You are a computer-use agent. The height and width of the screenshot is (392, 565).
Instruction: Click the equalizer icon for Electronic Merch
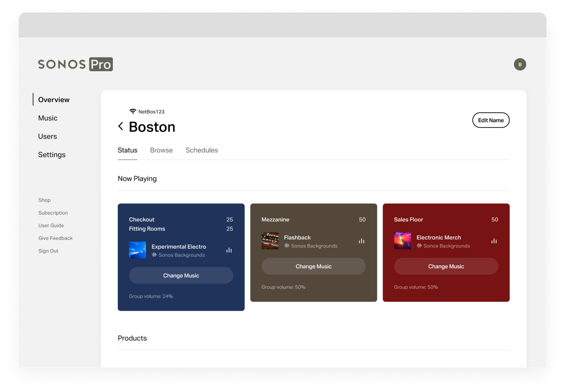(x=494, y=241)
